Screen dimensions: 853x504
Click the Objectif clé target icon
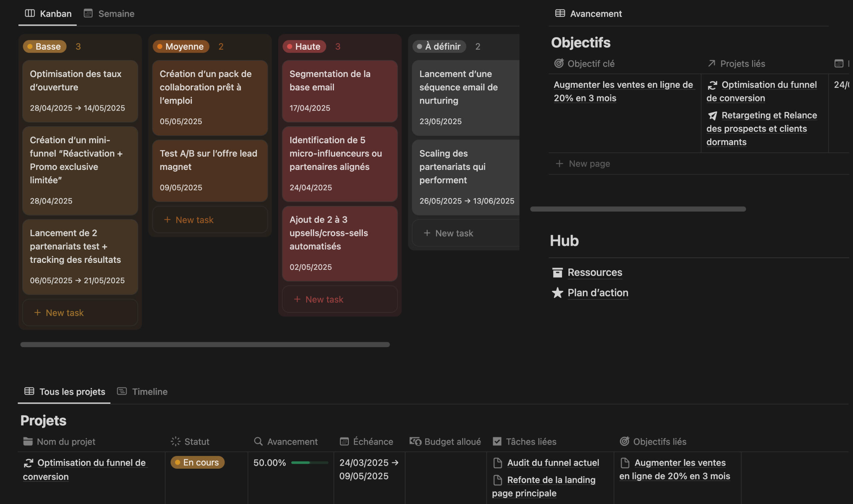point(560,64)
